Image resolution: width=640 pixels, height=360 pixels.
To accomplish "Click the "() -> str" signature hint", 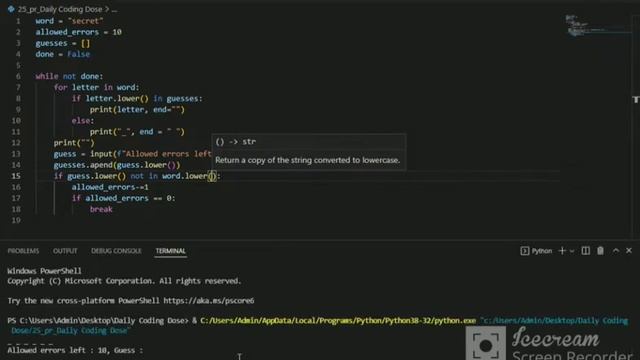I will (x=236, y=142).
